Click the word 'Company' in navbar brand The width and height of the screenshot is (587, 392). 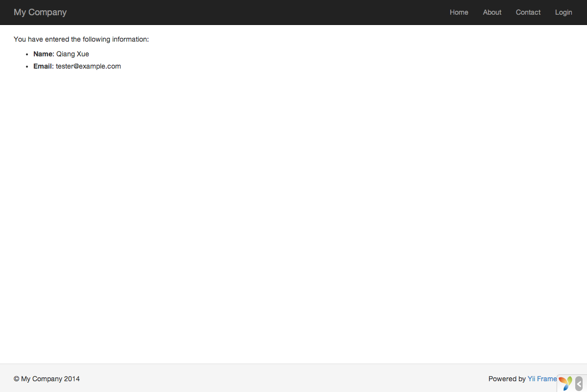point(48,12)
